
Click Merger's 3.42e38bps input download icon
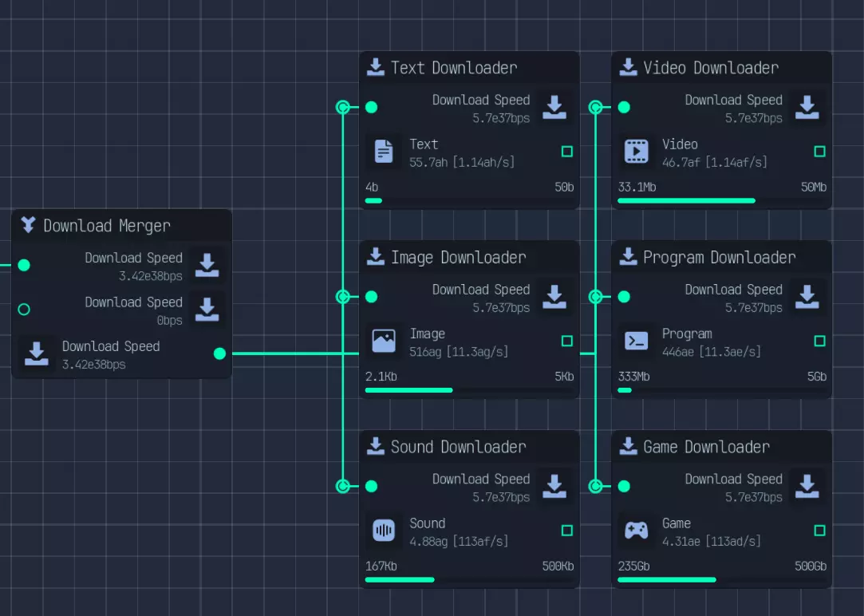coord(207,266)
